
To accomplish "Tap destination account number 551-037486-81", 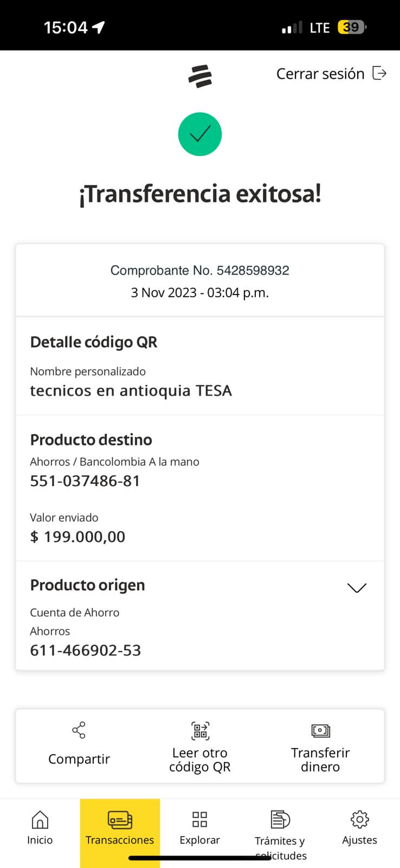I will click(x=85, y=481).
